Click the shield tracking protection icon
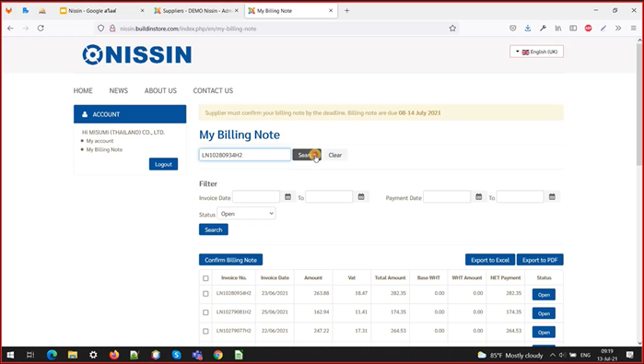 [100, 29]
